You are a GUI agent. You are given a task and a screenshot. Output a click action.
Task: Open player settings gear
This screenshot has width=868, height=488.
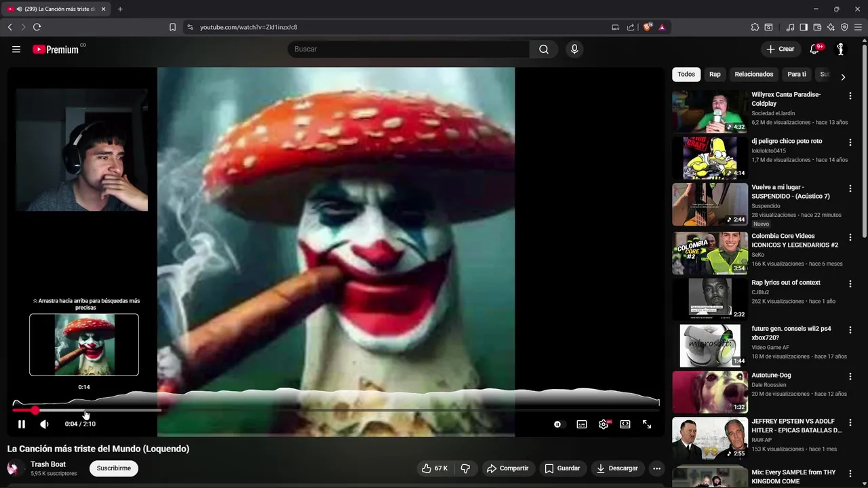click(x=604, y=424)
